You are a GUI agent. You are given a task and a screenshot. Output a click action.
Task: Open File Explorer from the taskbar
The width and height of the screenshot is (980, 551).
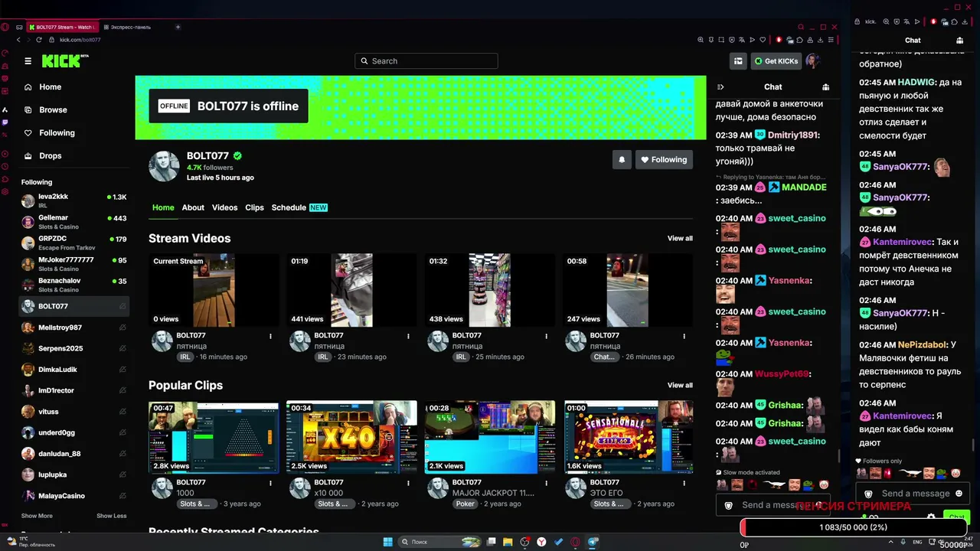tap(508, 542)
